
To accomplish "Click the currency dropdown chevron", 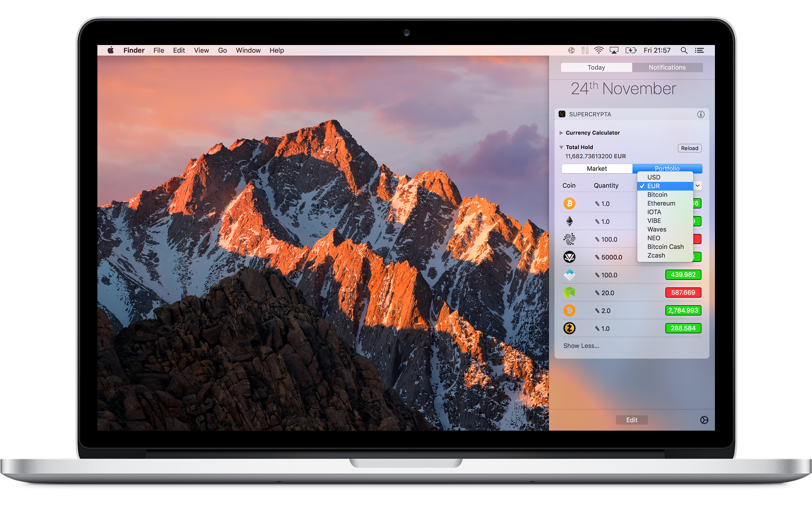I will coord(697,185).
